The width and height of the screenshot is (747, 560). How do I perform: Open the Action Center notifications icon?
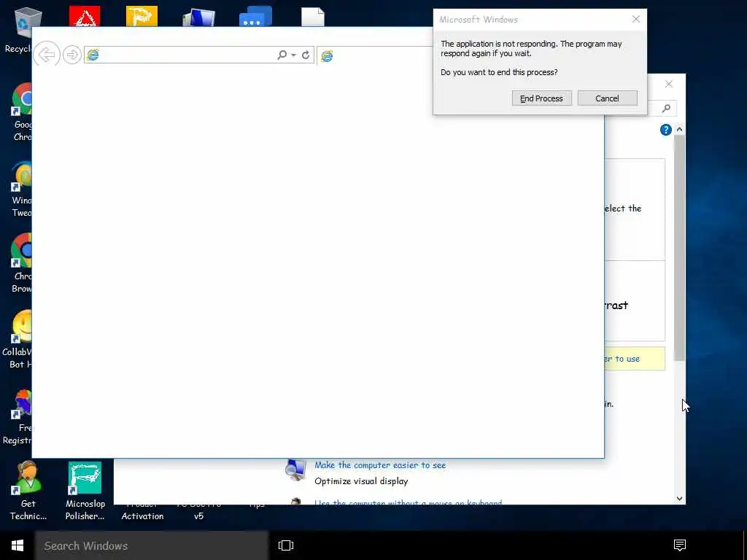(680, 545)
